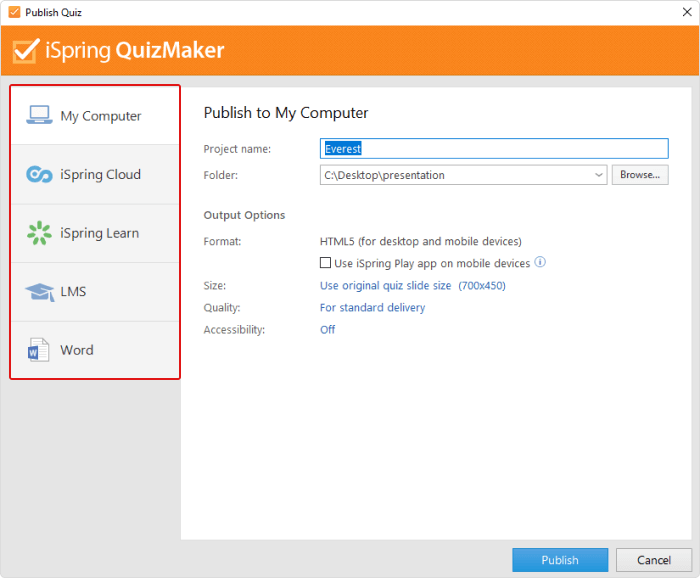Click the green iSpring Learn icon

point(39,233)
